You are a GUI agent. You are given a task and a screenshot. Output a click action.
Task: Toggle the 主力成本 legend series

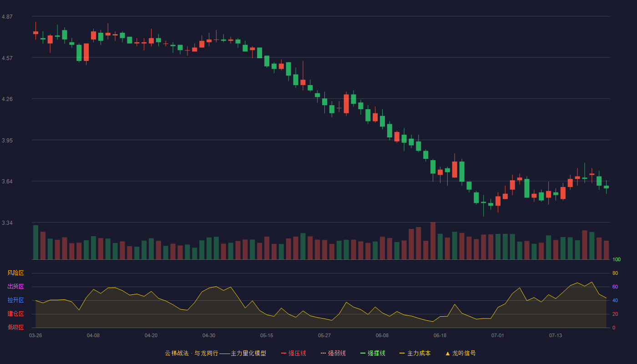[x=415, y=353]
